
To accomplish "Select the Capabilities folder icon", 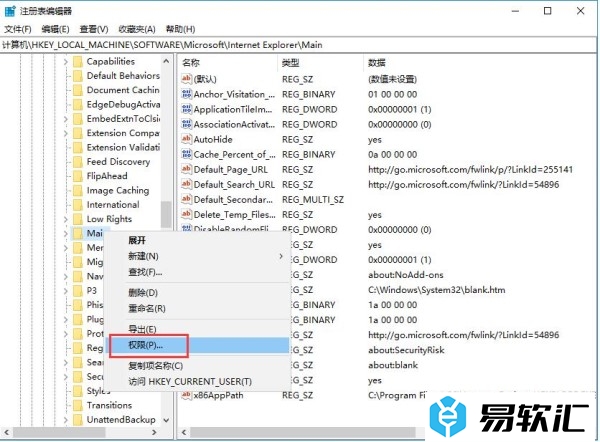I will pyautogui.click(x=78, y=62).
